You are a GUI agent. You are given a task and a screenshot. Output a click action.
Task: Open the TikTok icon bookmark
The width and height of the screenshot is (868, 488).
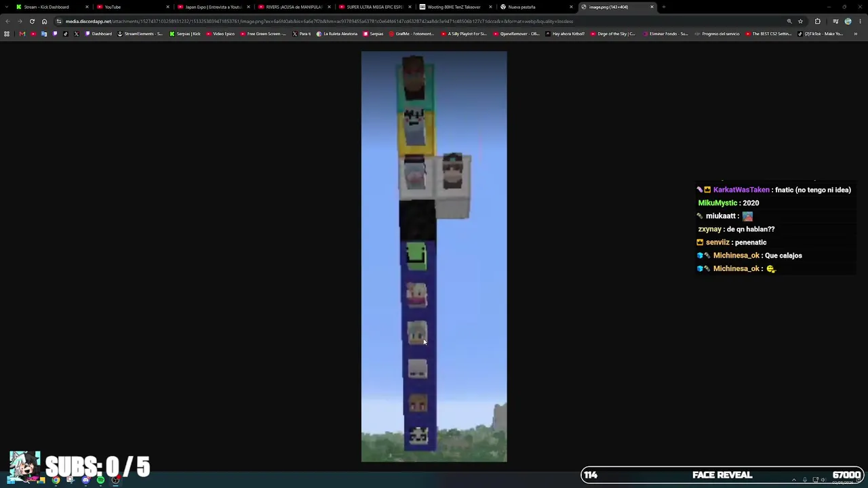click(x=65, y=34)
